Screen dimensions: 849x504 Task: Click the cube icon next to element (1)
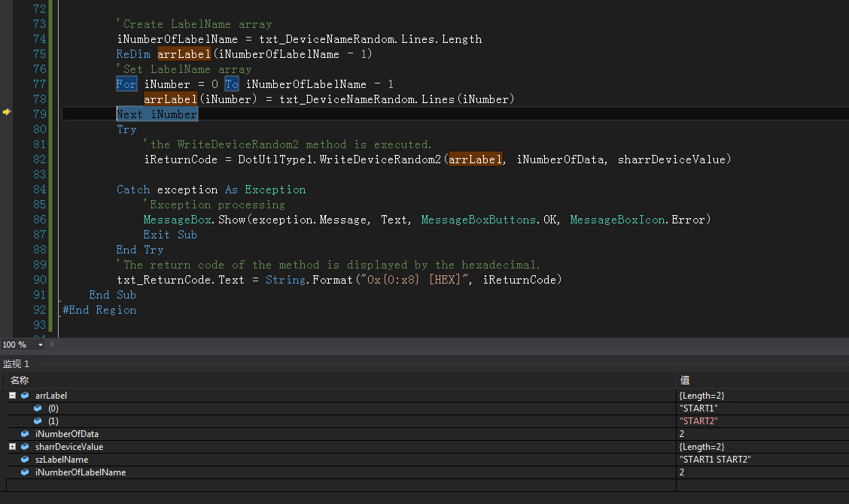[x=38, y=421]
